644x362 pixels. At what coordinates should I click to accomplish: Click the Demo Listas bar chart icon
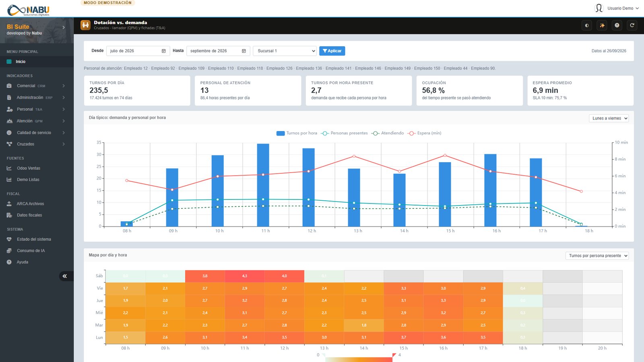tap(9, 179)
